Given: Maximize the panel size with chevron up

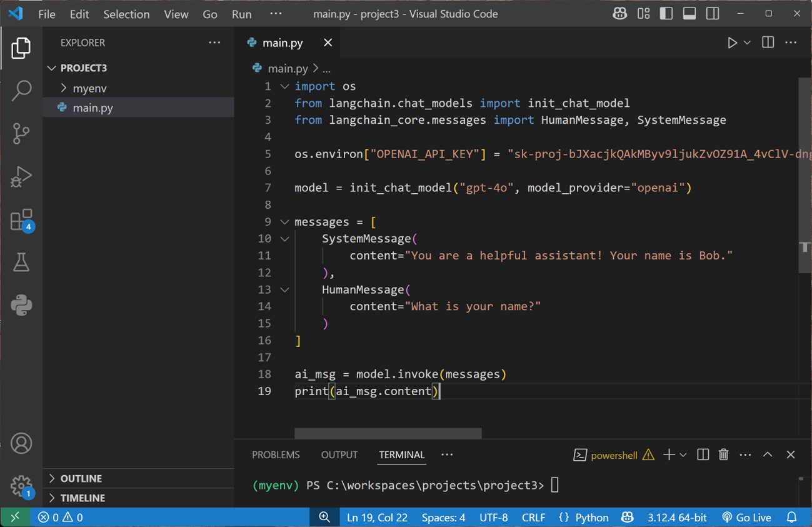Looking at the screenshot, I should [x=768, y=454].
